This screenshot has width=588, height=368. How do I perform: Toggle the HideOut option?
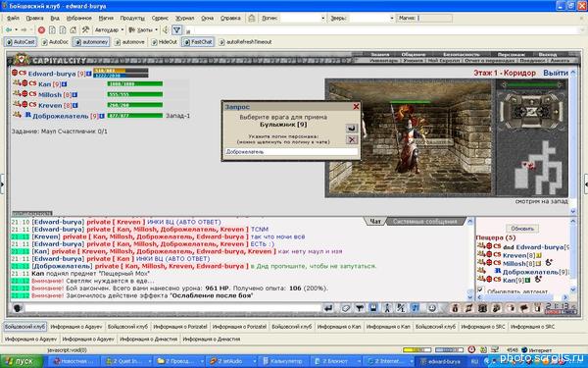click(164, 42)
